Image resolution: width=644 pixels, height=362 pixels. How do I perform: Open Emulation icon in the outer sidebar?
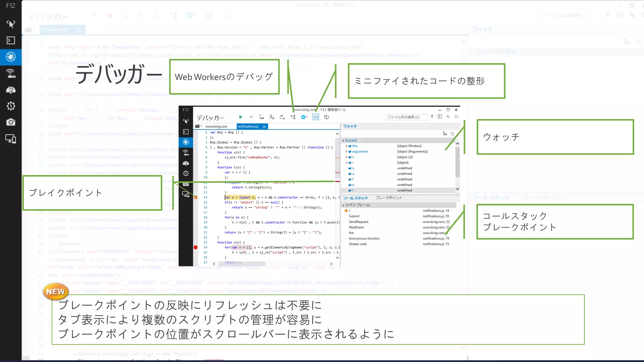11,139
